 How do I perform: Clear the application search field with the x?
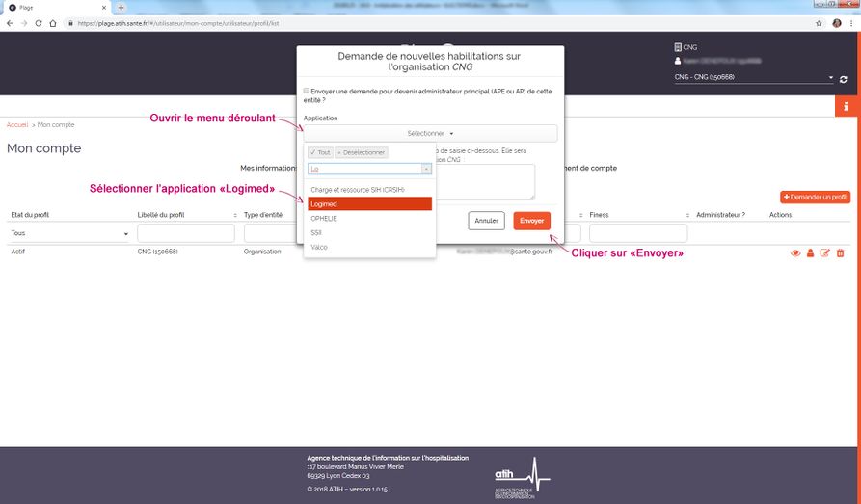pyautogui.click(x=426, y=169)
